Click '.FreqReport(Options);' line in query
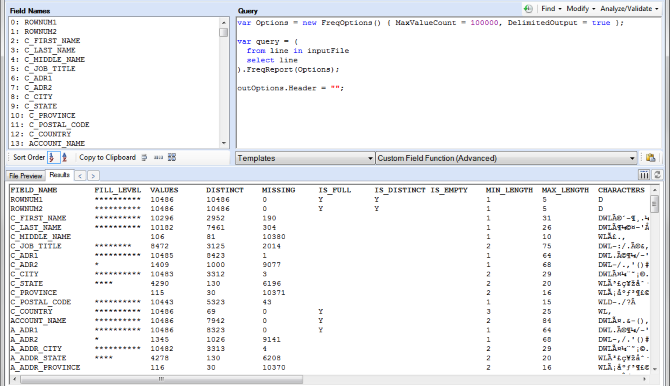This screenshot has width=670, height=386. [x=288, y=69]
